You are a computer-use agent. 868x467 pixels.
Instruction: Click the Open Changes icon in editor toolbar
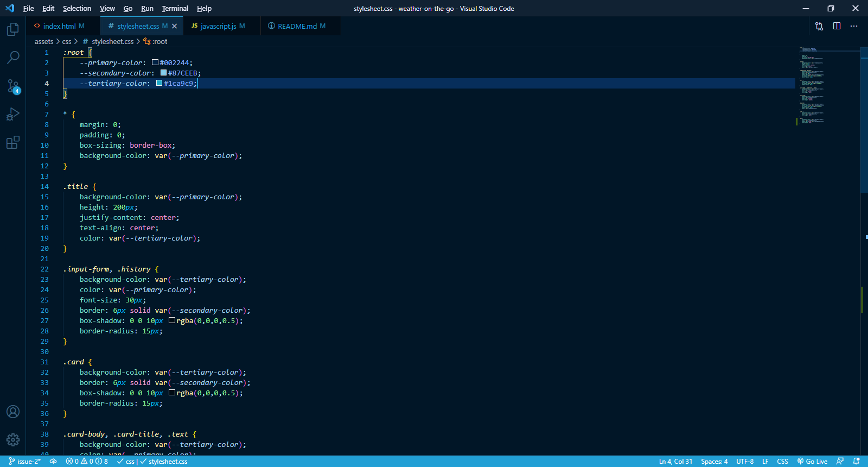pos(819,26)
